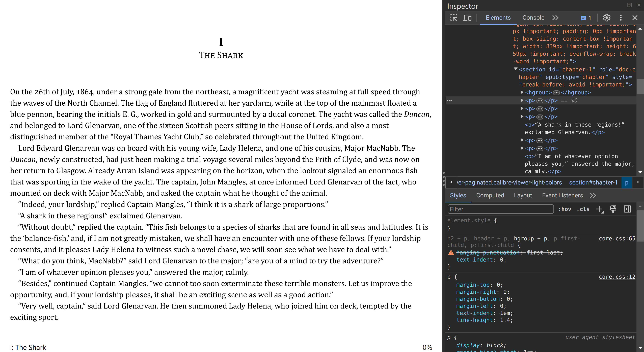The height and width of the screenshot is (352, 644).
Task: Collapse the section chapter-1 node
Action: pyautogui.click(x=516, y=69)
